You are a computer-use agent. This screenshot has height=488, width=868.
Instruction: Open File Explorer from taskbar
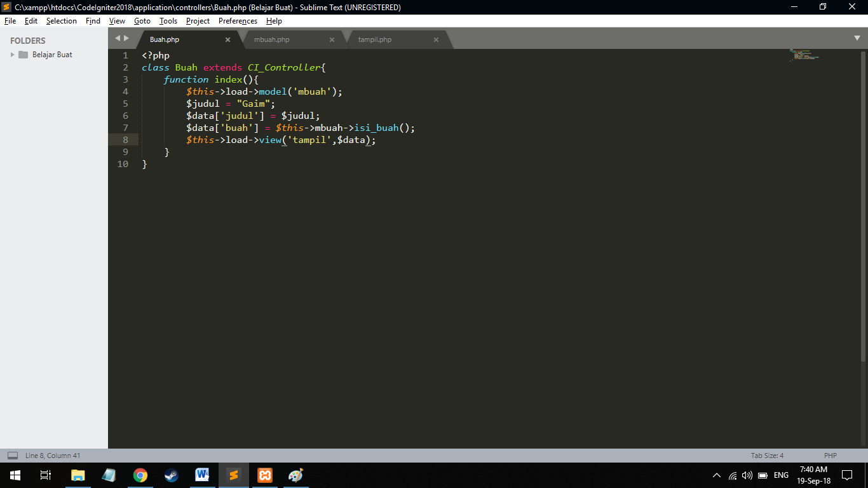[x=78, y=475]
